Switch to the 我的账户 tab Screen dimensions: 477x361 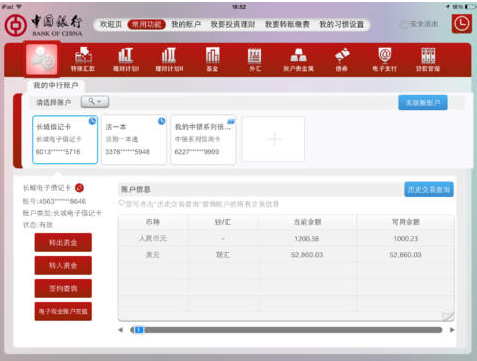pos(186,24)
